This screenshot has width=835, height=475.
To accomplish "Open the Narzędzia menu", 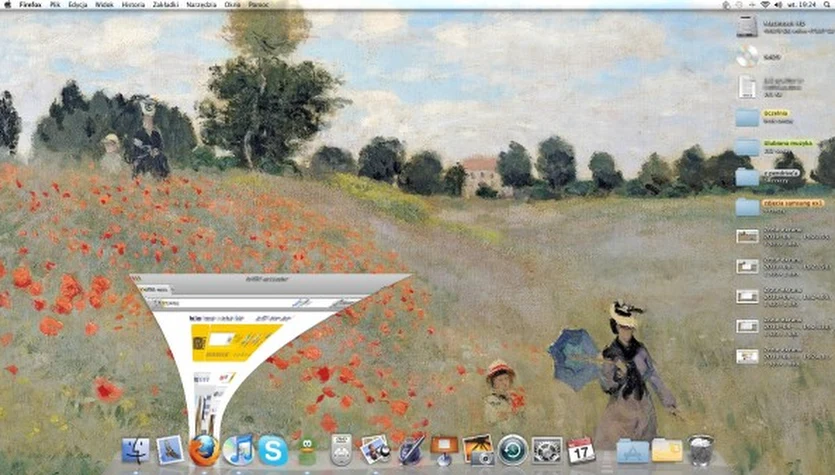I will click(194, 5).
